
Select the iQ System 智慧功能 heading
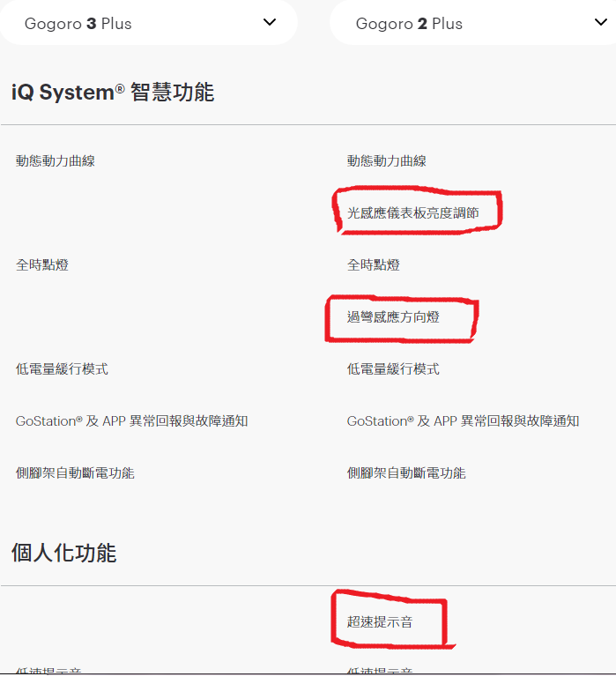point(113,92)
